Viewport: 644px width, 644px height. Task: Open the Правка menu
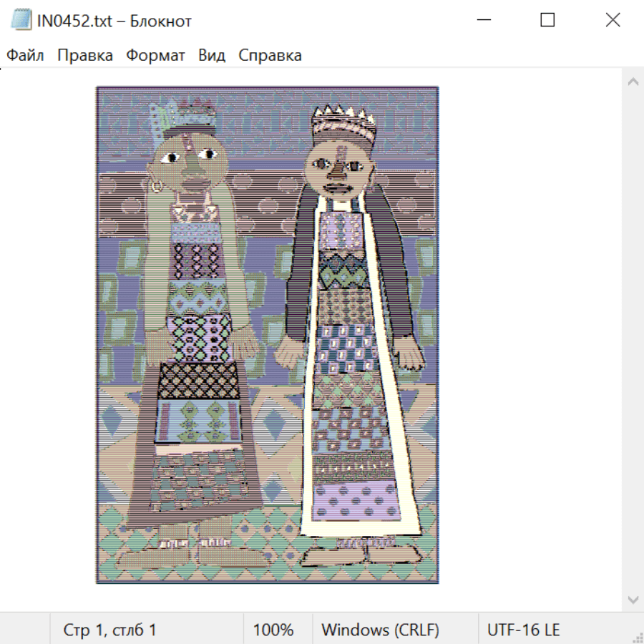coord(85,56)
